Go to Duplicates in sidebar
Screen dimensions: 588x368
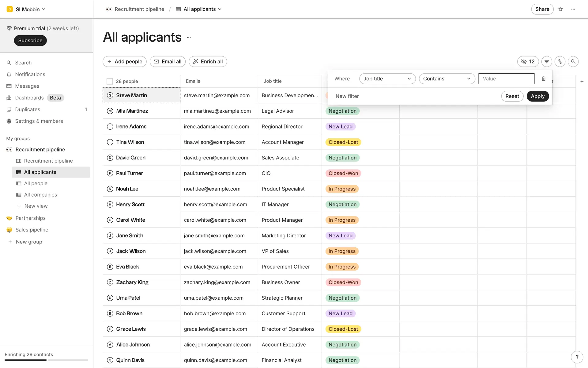pos(28,109)
